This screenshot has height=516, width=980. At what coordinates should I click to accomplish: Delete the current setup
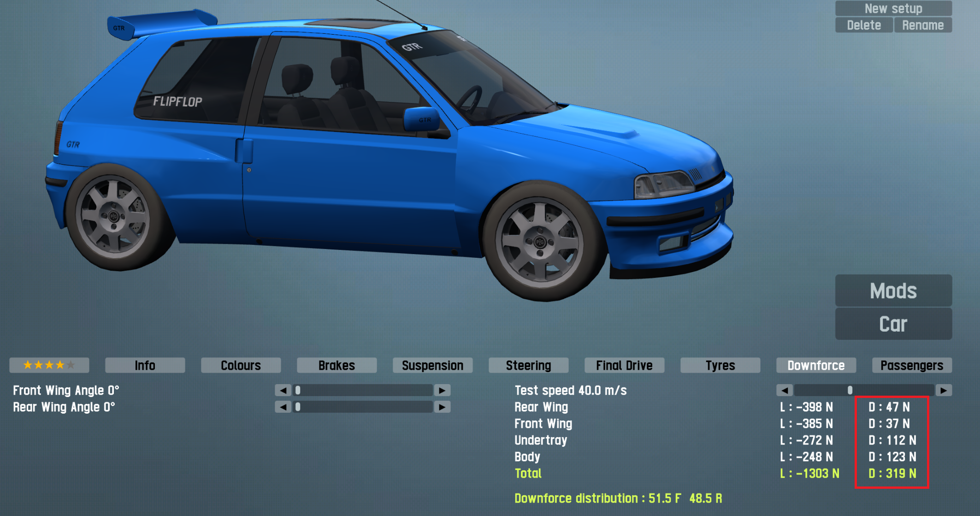864,25
